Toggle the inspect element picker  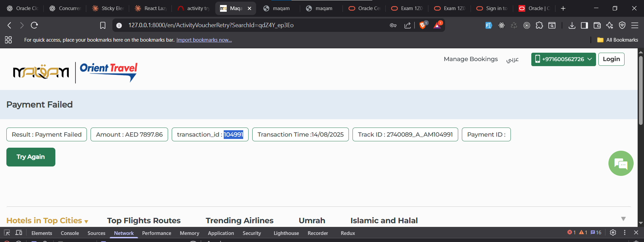coord(7,233)
